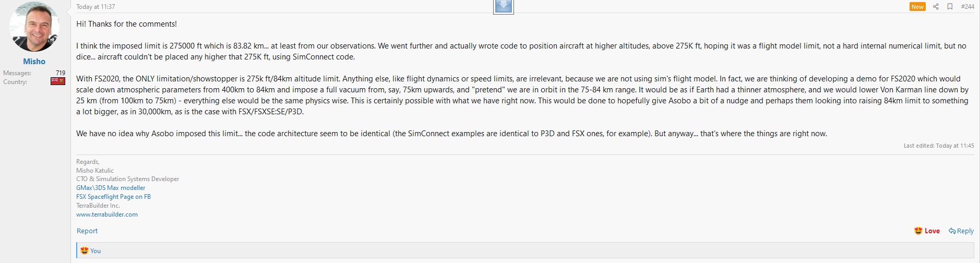Visit FSX Spaceflight Page on FB

[113, 197]
